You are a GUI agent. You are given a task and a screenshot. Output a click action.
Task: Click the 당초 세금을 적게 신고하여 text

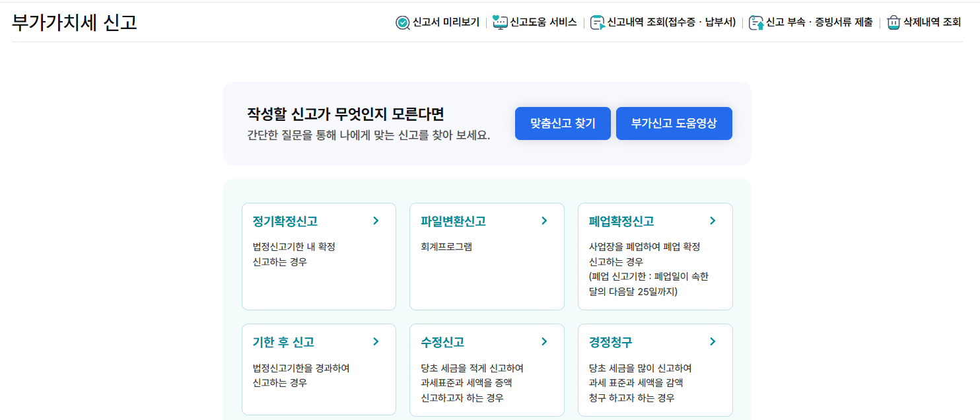point(472,368)
